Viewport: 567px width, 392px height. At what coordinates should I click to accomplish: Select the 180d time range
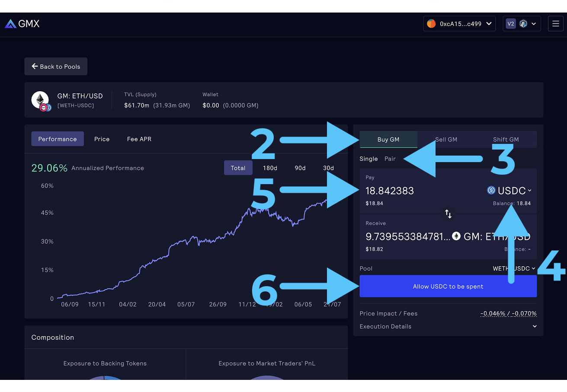[270, 168]
